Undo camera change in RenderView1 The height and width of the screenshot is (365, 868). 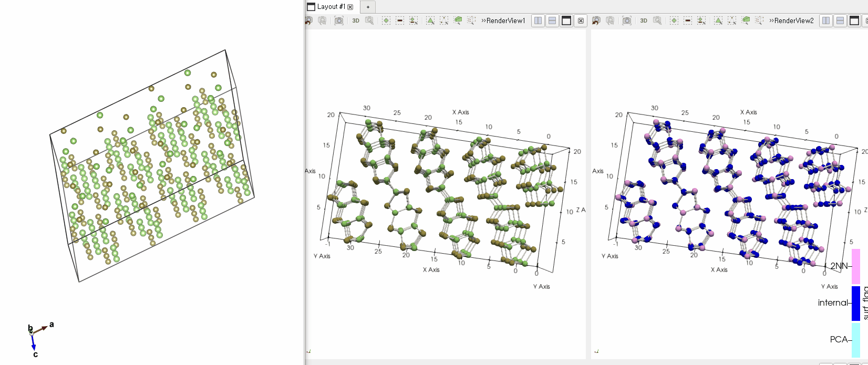point(308,20)
